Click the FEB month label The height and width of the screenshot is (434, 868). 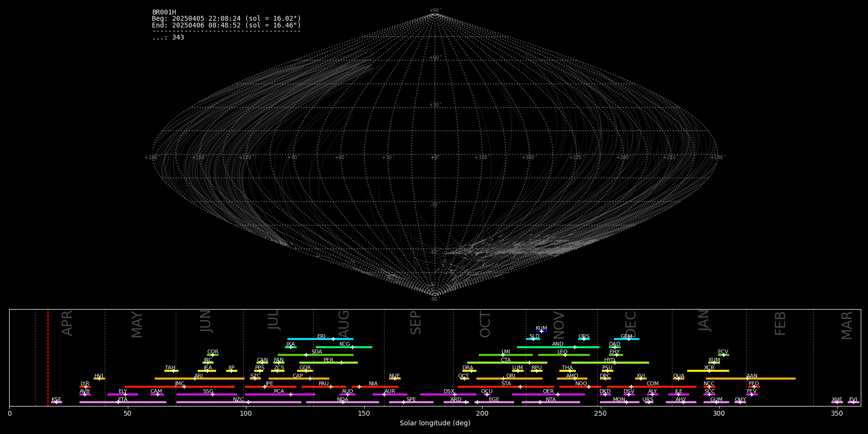click(x=780, y=323)
